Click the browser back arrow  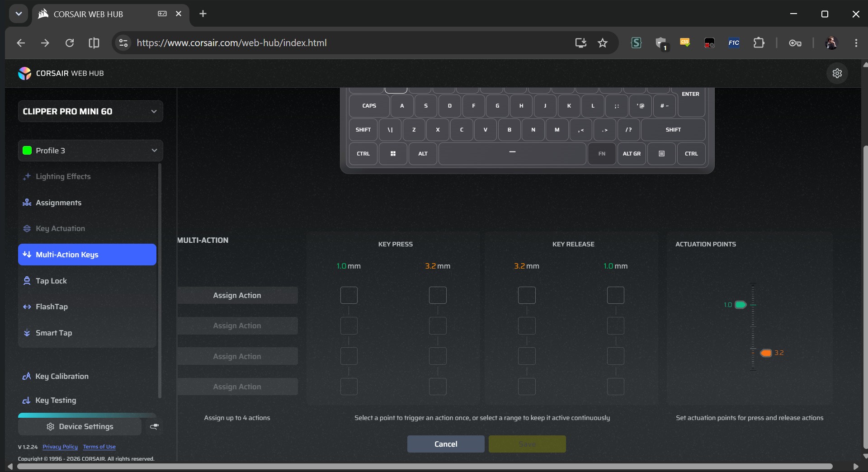pos(21,43)
